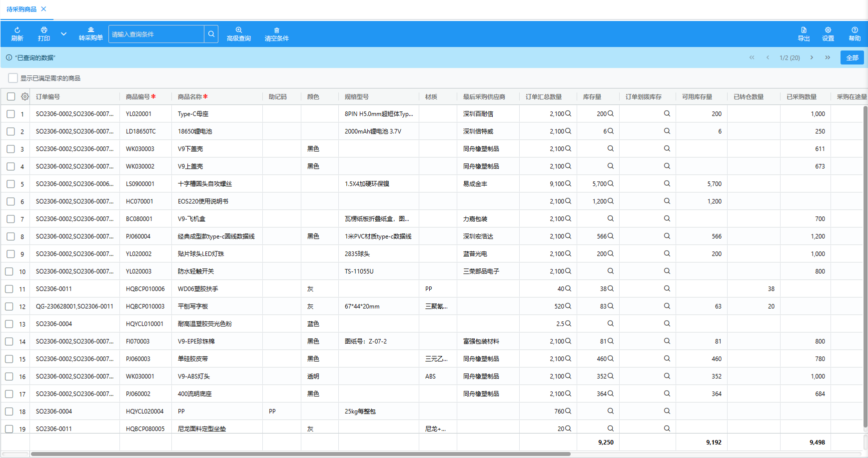868x458 pixels.
Task: Check the row 5 checkbox
Action: click(x=10, y=184)
